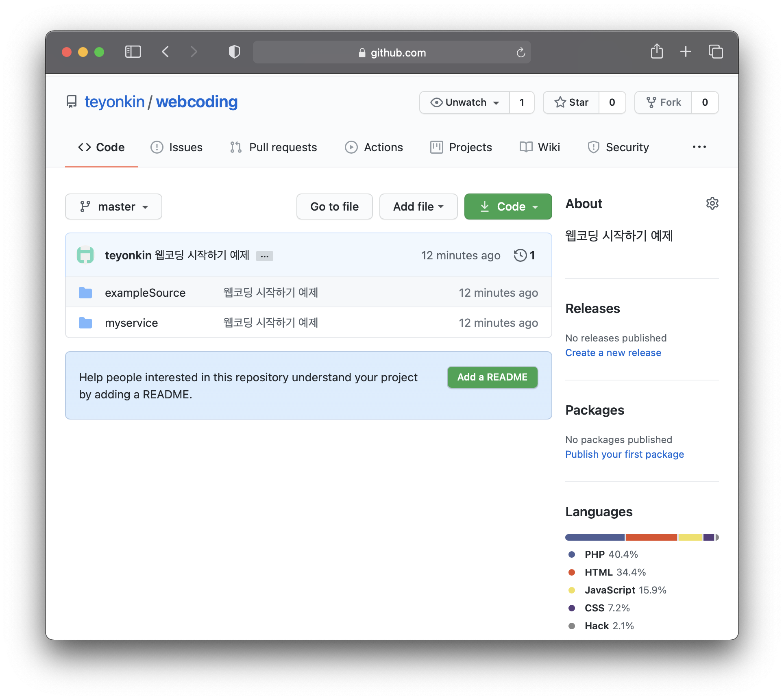
Task: Toggle the Safari sidebar icon
Action: coord(133,52)
